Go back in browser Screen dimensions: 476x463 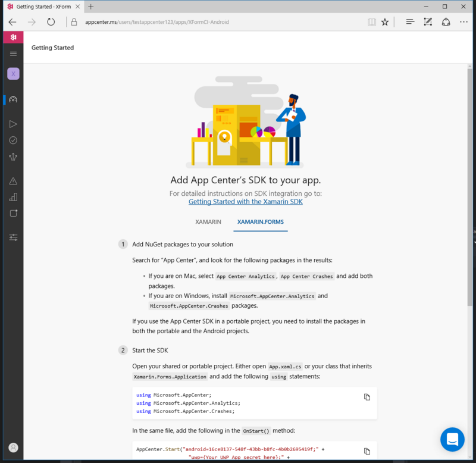12,22
